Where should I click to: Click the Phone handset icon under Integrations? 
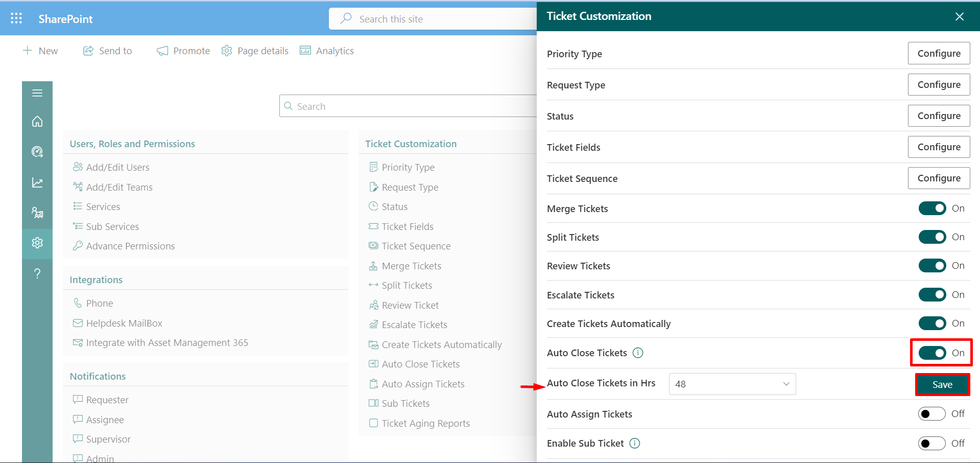[78, 303]
